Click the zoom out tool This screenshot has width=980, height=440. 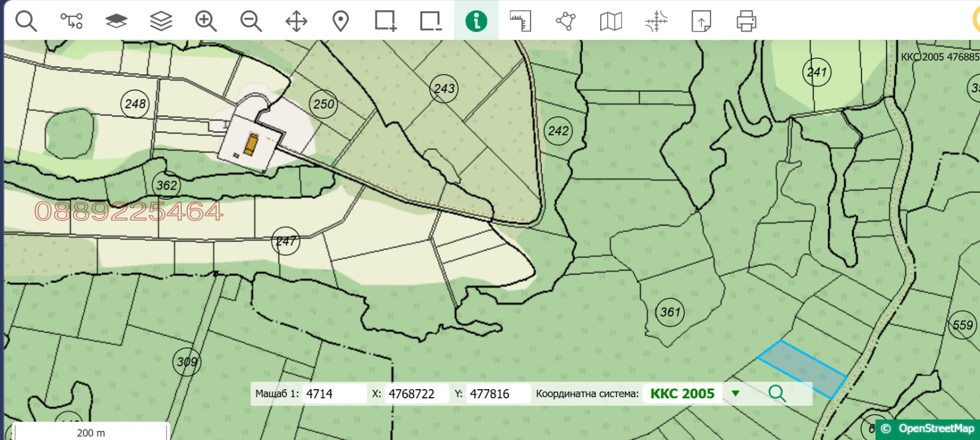pyautogui.click(x=251, y=21)
